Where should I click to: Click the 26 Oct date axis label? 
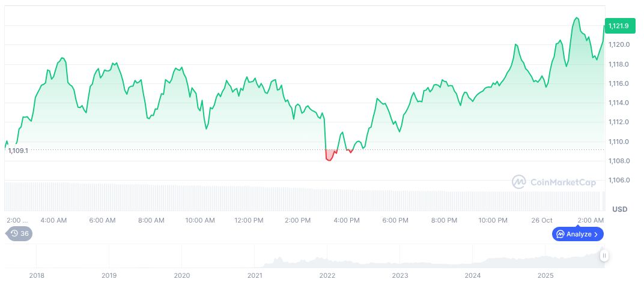[x=542, y=220]
